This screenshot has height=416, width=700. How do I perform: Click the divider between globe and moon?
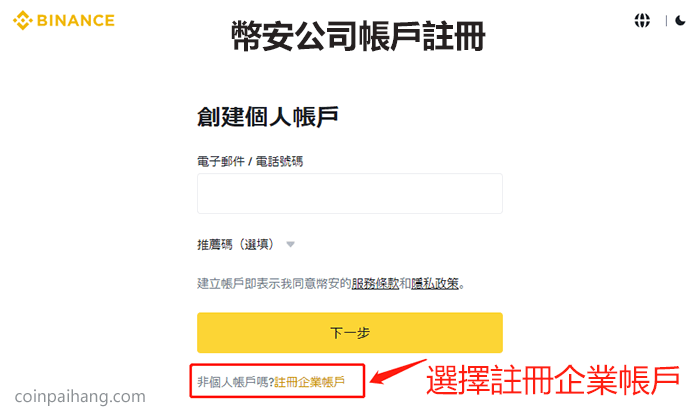click(666, 21)
